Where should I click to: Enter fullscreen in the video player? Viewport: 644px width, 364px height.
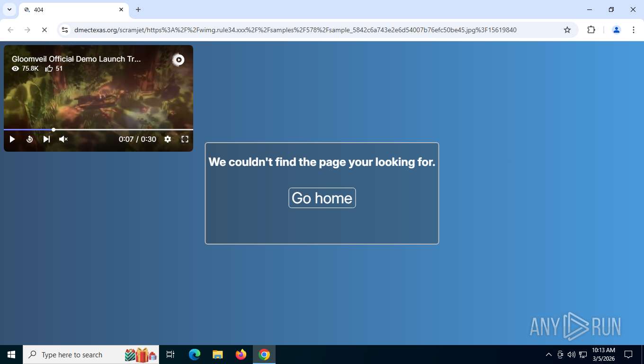(185, 139)
